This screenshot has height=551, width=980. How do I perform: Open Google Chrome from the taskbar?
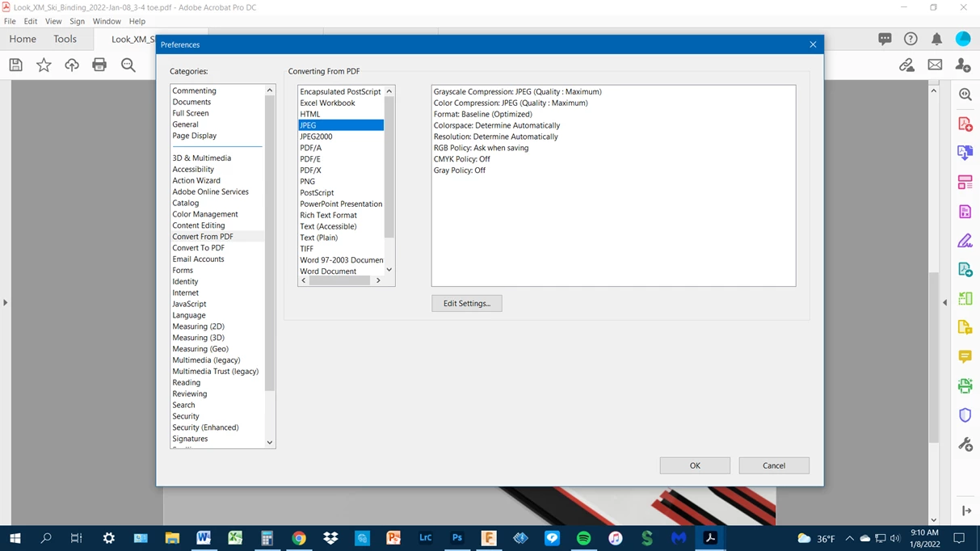click(299, 538)
